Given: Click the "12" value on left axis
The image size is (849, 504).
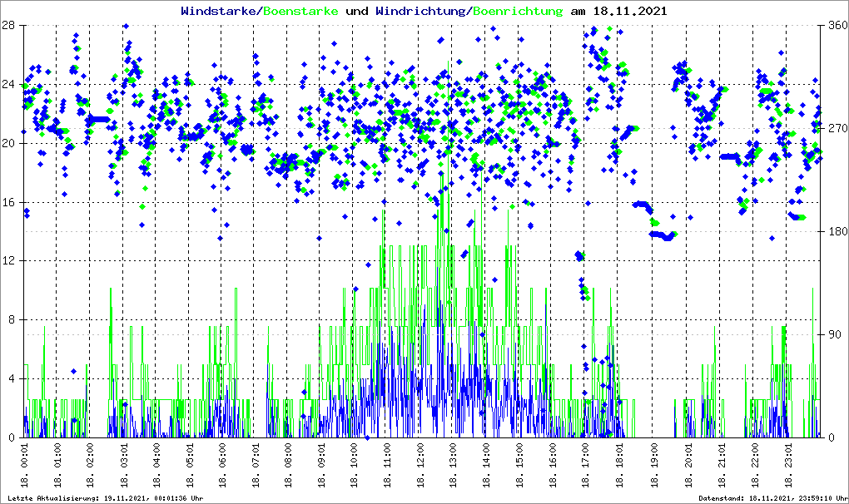Looking at the screenshot, I should [x=7, y=260].
